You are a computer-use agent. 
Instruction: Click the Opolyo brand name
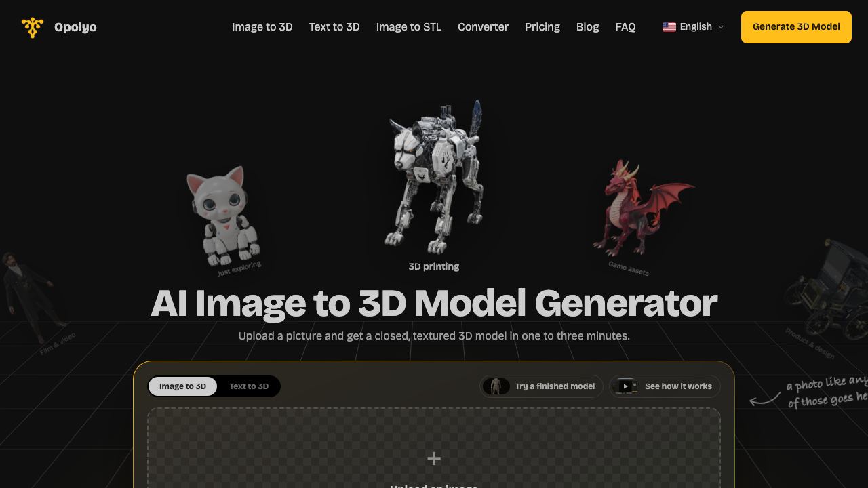[x=75, y=27]
